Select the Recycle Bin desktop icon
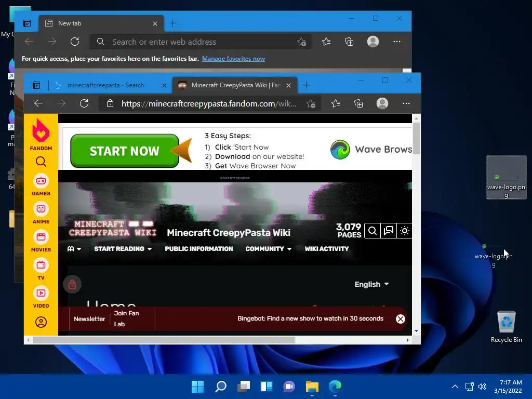 pos(506,327)
